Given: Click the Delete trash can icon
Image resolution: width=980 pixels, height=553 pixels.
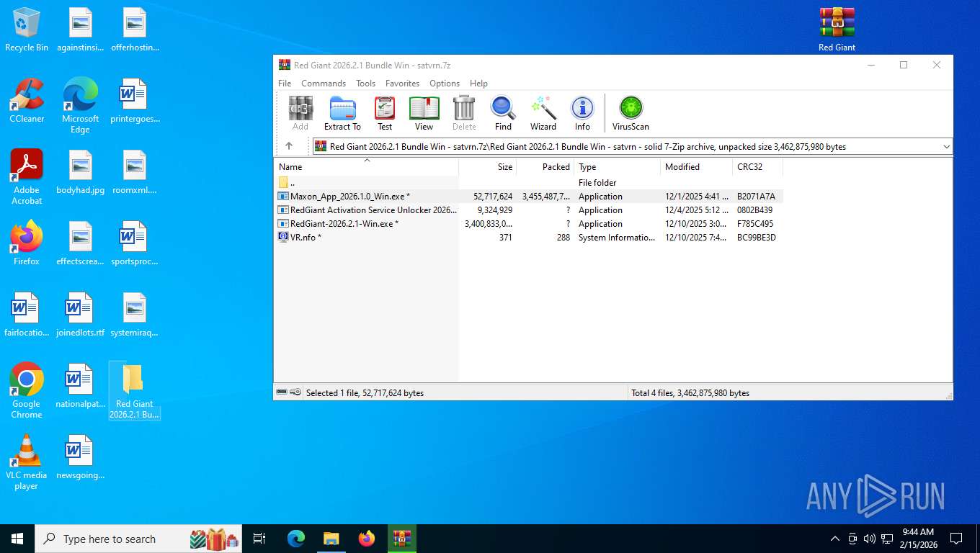Looking at the screenshot, I should point(464,113).
